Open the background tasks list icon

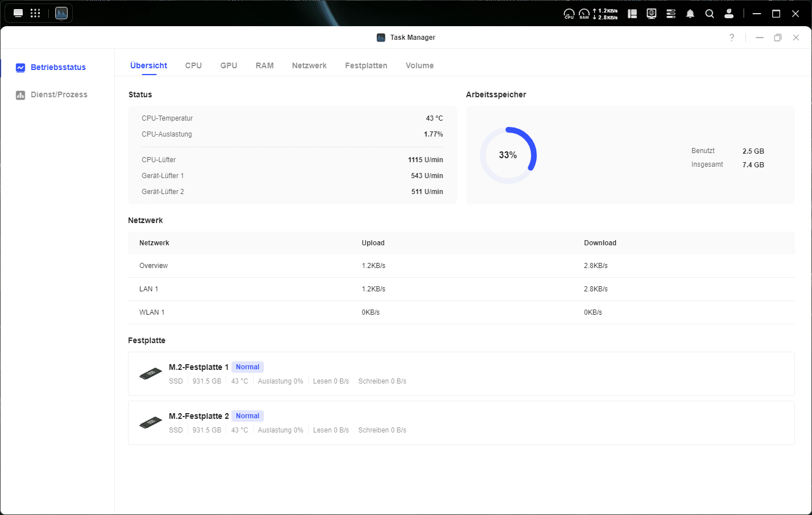671,14
